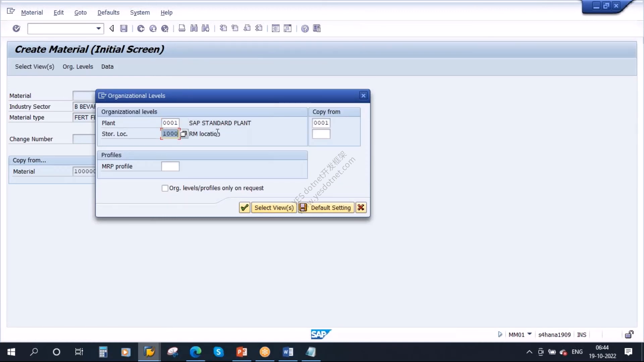Screen dimensions: 644x362
Task: Click the Industry Sector field
Action: coord(84,107)
